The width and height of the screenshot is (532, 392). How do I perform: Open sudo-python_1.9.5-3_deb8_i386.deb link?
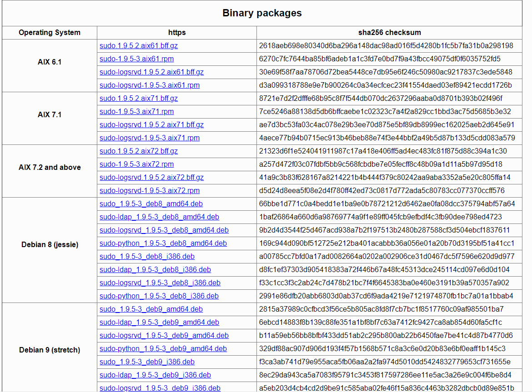pos(159,296)
